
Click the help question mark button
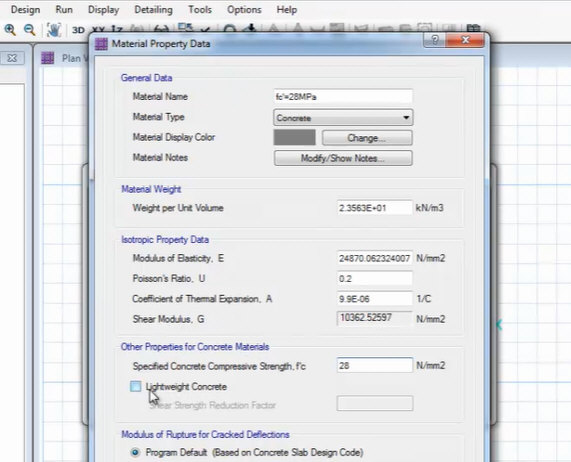click(x=434, y=40)
